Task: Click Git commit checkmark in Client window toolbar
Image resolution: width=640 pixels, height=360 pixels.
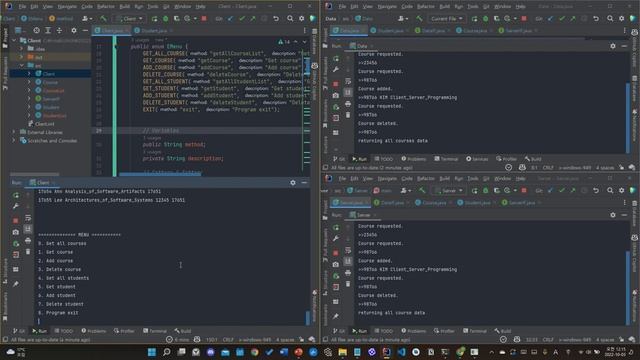Action: [x=242, y=18]
